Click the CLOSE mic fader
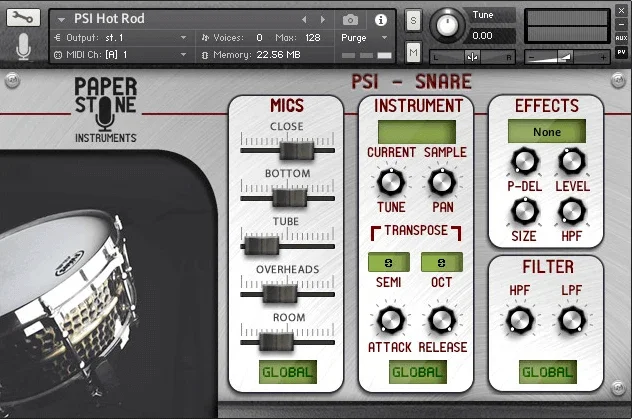The height and width of the screenshot is (419, 632). [x=297, y=150]
